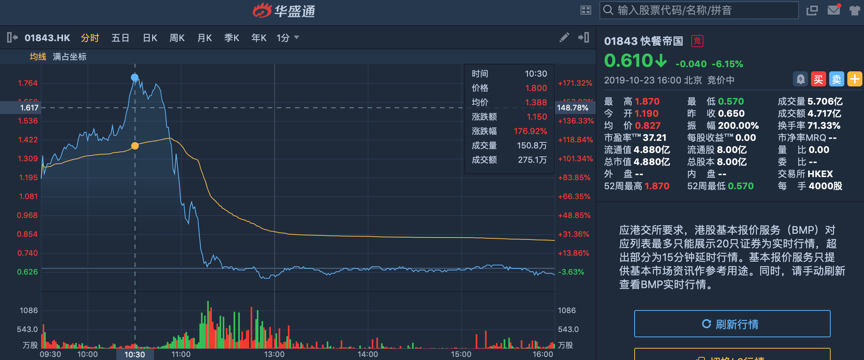Collapse the right quote panel icon
864x360 pixels.
pyautogui.click(x=583, y=37)
